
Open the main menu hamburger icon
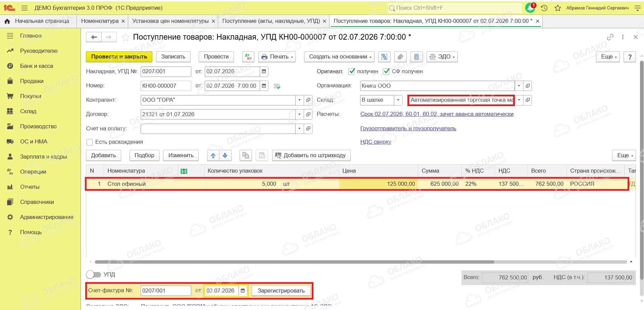coord(24,8)
